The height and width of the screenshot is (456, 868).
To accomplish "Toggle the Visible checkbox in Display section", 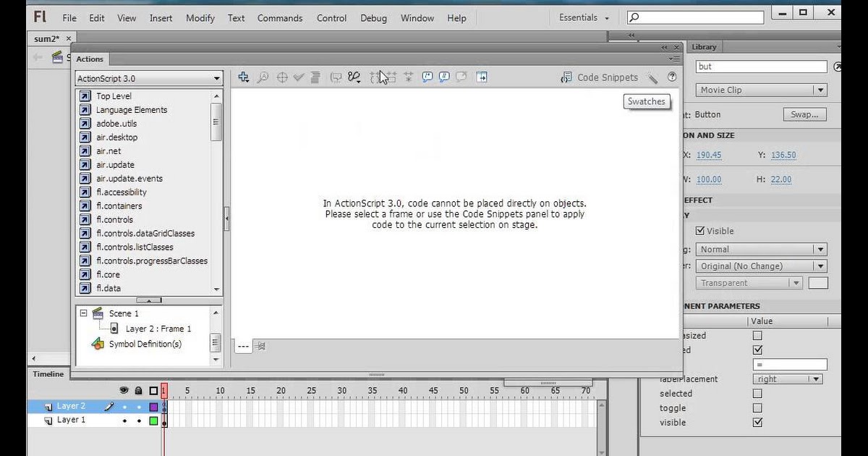I will coord(700,231).
